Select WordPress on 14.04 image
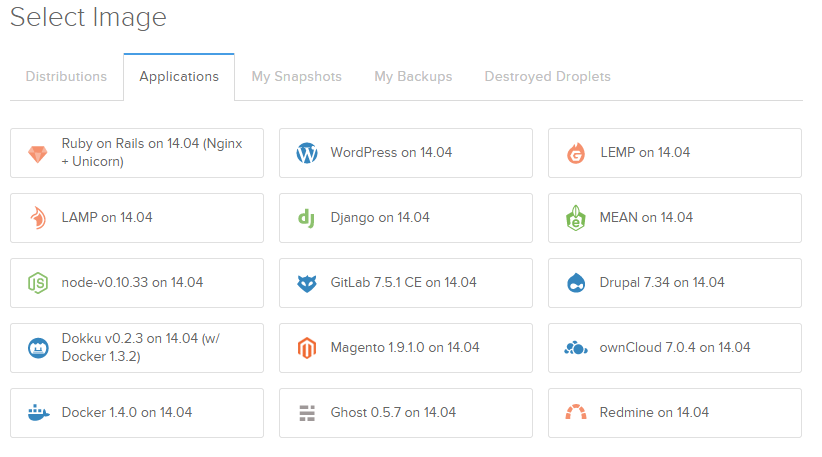The image size is (822, 457). tap(406, 153)
